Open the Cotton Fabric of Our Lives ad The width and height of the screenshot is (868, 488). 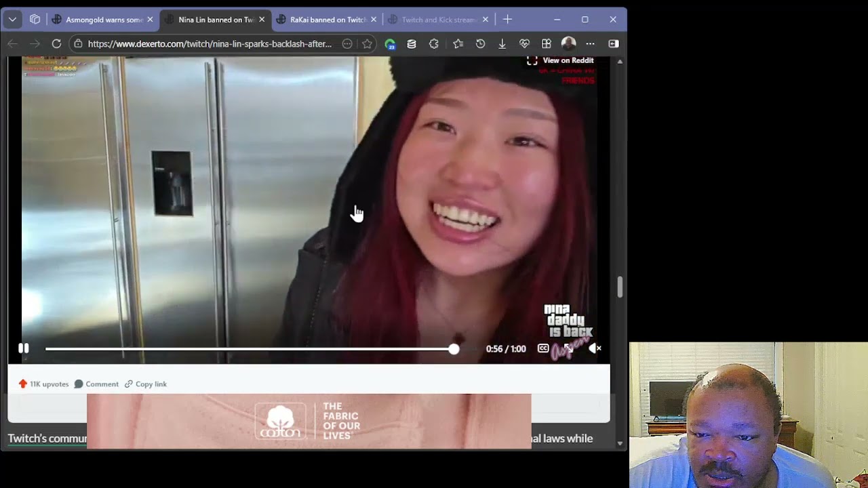pyautogui.click(x=309, y=421)
